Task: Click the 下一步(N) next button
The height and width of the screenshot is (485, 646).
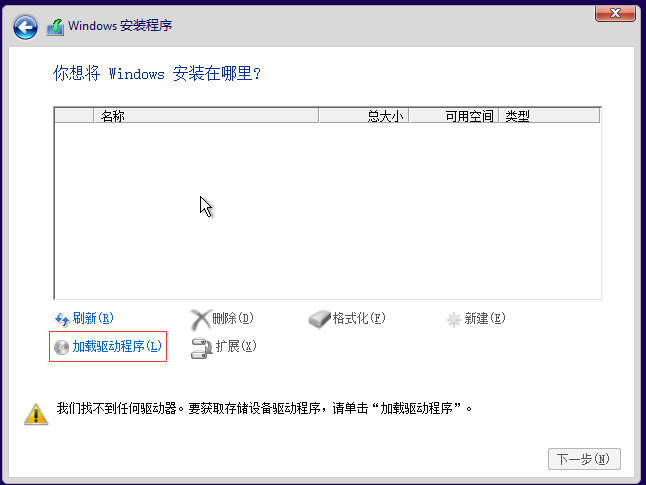Action: point(584,459)
